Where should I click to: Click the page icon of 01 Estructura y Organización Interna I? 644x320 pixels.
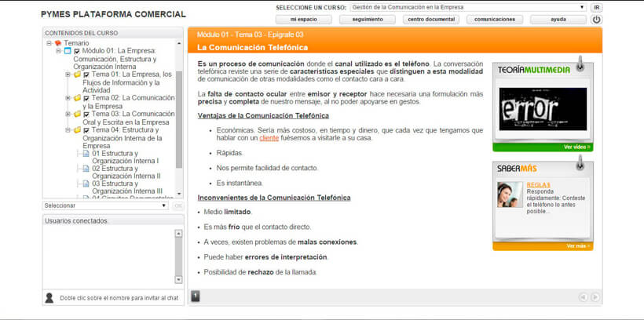point(86,154)
